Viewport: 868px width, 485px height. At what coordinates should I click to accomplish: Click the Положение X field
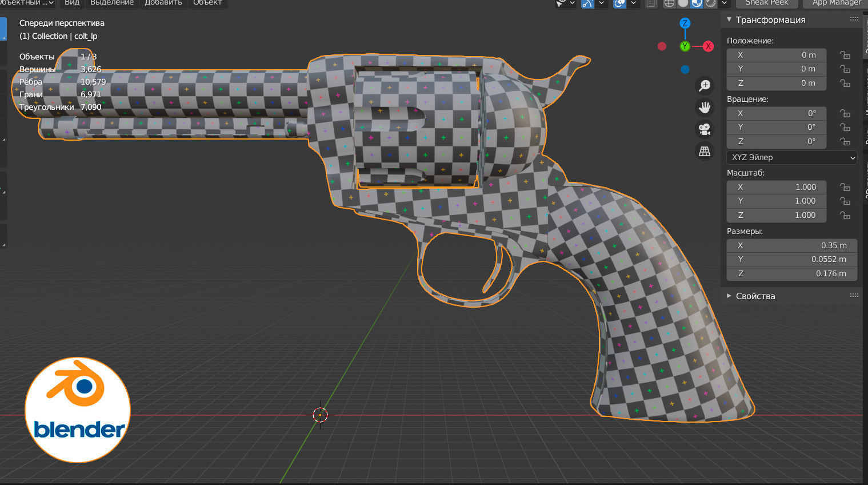pyautogui.click(x=776, y=55)
